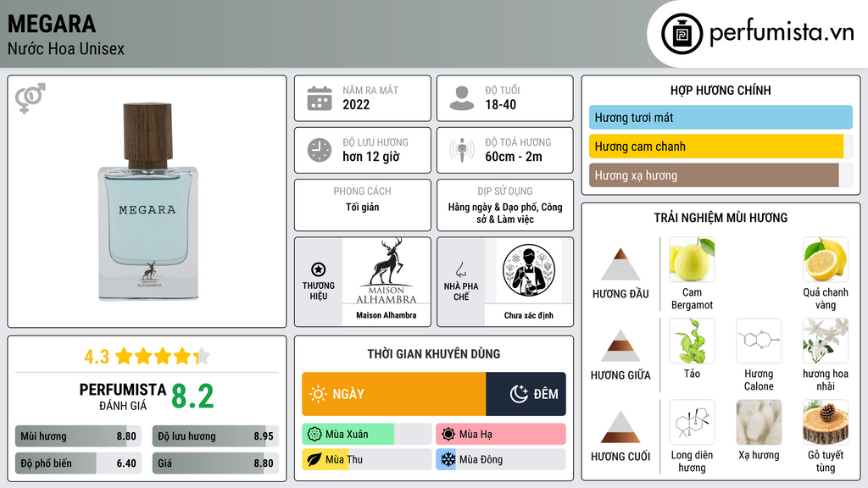
Task: Click the nose icon above Nhà pha chế
Action: [x=460, y=269]
